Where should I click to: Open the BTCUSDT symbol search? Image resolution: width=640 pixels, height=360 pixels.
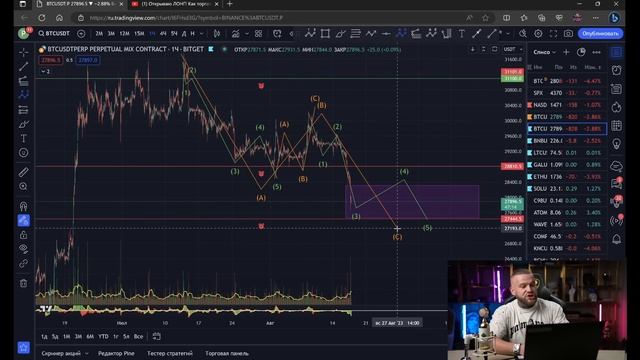[54, 33]
